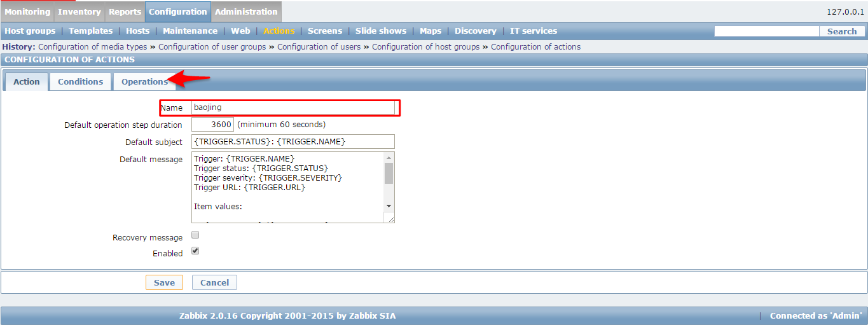
Task: Open the Operations tab
Action: [144, 81]
